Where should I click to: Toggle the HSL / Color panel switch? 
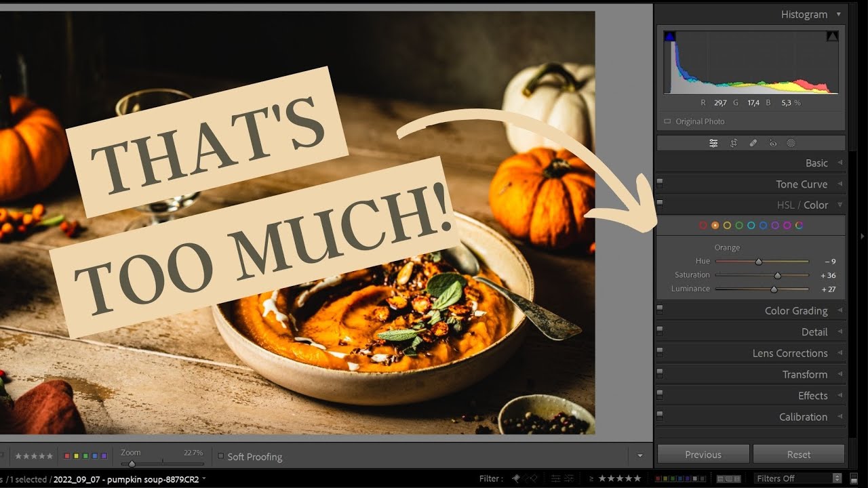(x=660, y=203)
